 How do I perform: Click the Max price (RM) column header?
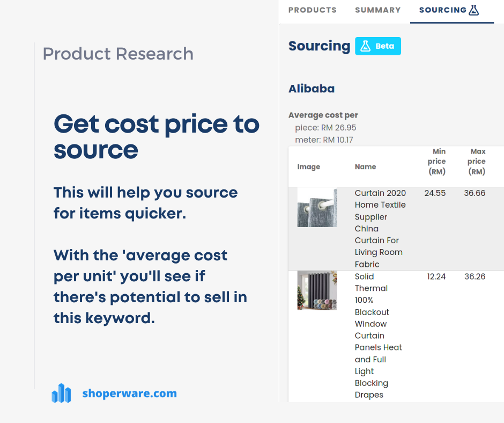coord(476,161)
